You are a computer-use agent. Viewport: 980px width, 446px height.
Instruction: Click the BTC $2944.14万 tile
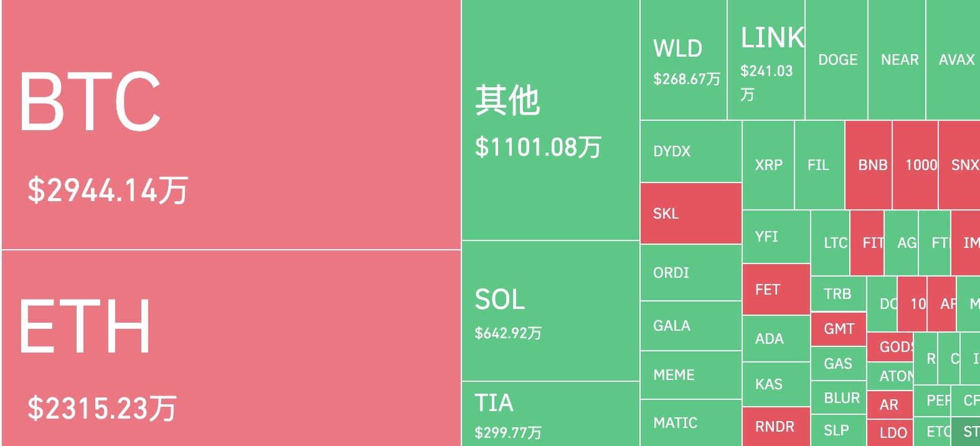click(x=231, y=125)
